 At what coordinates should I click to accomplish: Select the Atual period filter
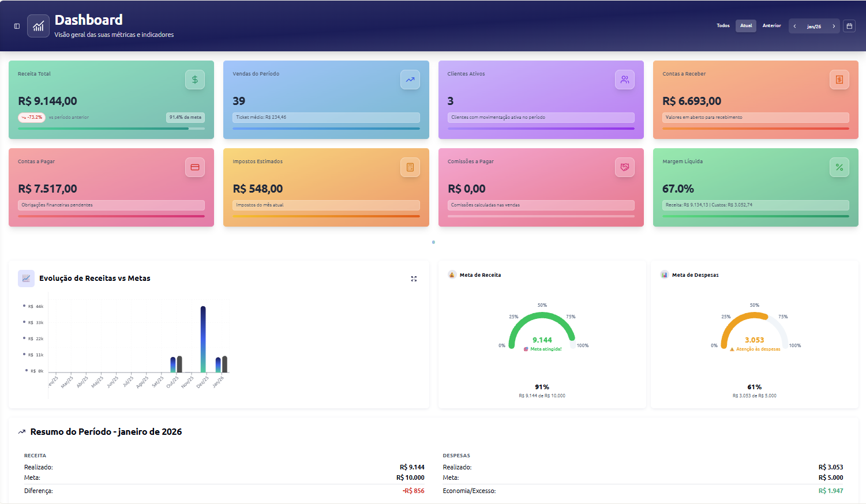[x=746, y=25]
